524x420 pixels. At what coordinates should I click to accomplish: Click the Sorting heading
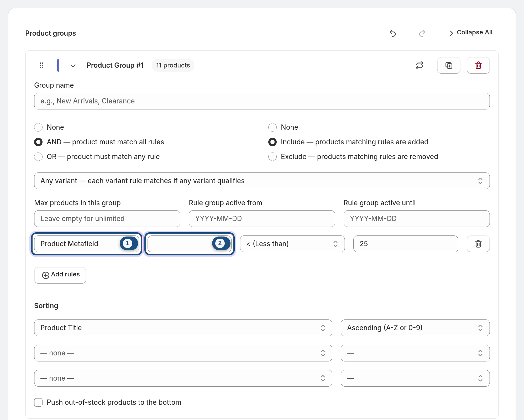coord(46,306)
